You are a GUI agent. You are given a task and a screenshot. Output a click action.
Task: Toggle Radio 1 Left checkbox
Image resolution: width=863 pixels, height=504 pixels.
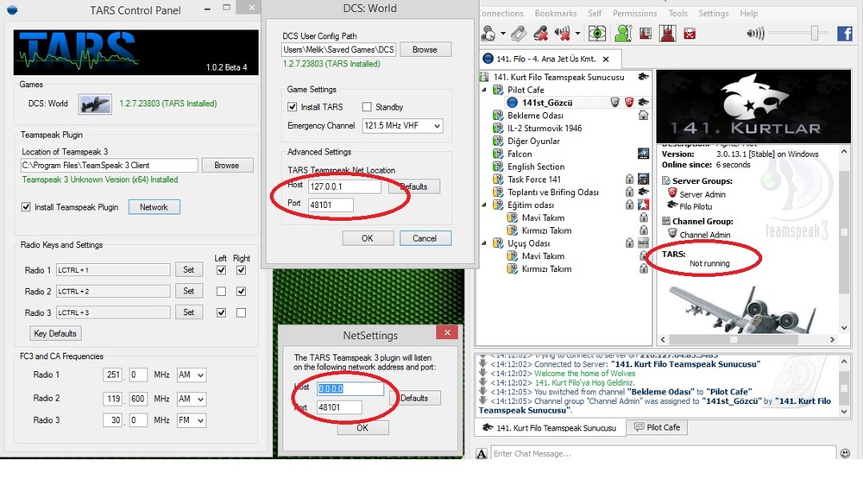221,270
